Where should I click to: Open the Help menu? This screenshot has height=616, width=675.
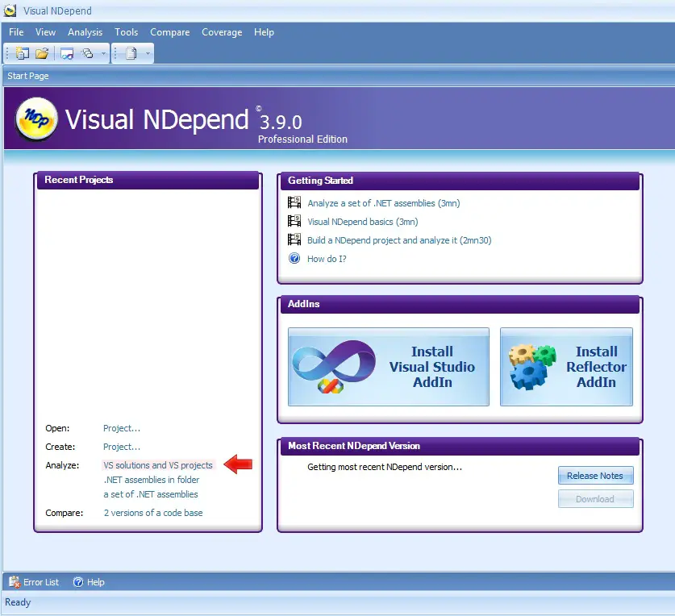point(264,32)
